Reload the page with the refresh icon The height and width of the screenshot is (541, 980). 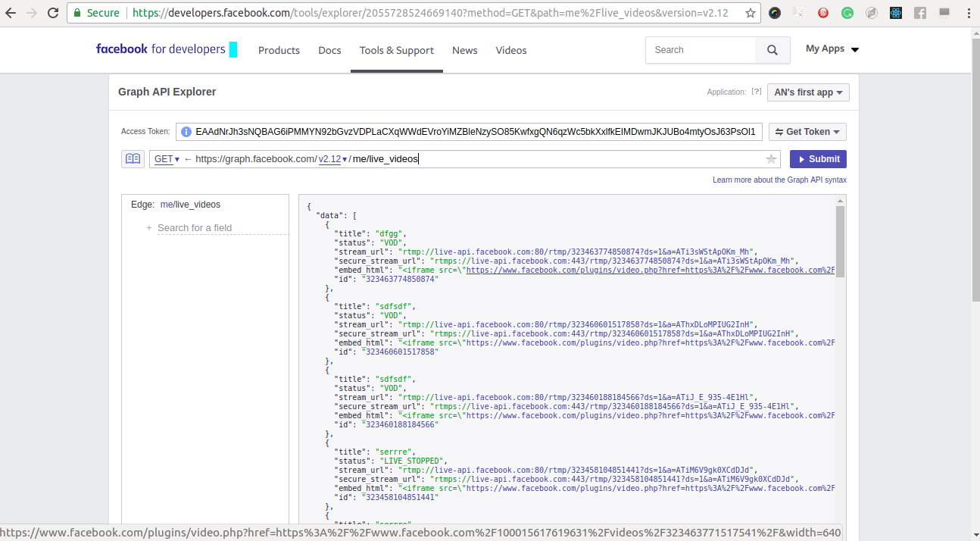click(53, 13)
